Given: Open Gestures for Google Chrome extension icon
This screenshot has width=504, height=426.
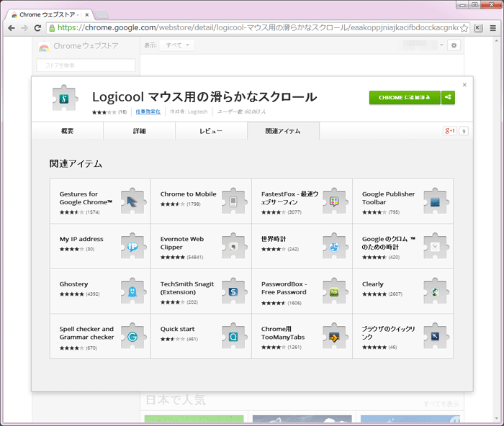Looking at the screenshot, I should pyautogui.click(x=133, y=201).
